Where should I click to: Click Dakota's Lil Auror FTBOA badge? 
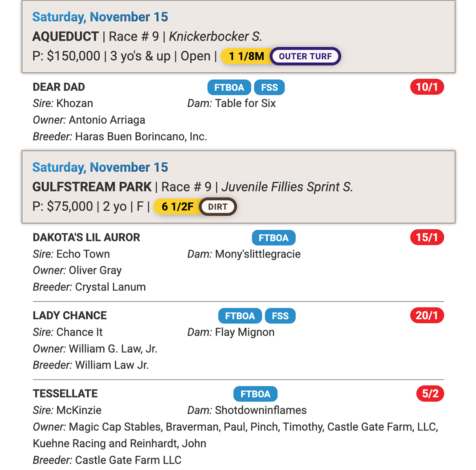coord(274,238)
